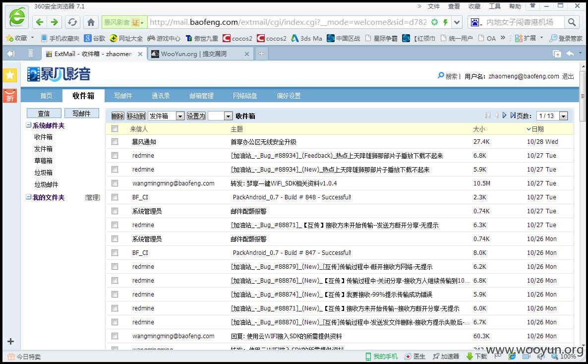Go to browser home page icon
This screenshot has height=364, width=588.
point(91,22)
